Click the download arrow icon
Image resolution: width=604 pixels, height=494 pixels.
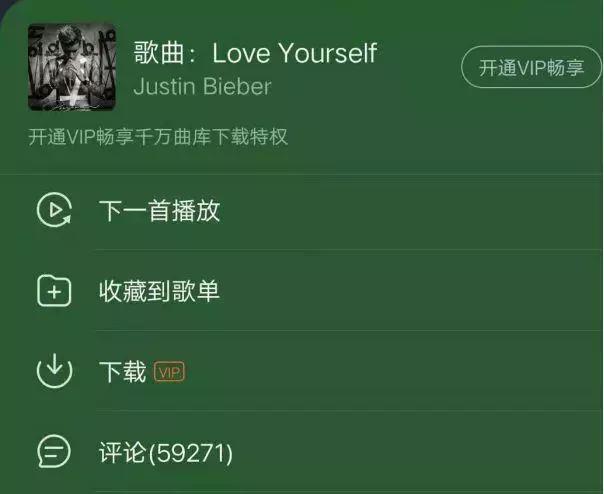click(54, 371)
